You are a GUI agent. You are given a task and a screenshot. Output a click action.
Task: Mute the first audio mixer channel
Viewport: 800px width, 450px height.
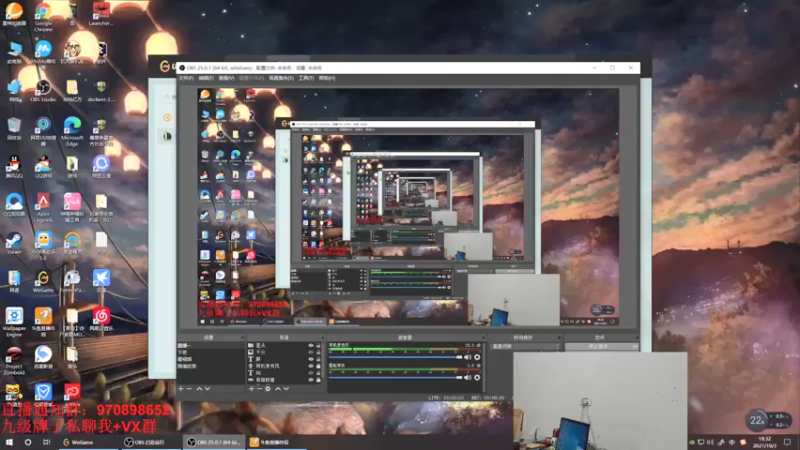pos(468,357)
